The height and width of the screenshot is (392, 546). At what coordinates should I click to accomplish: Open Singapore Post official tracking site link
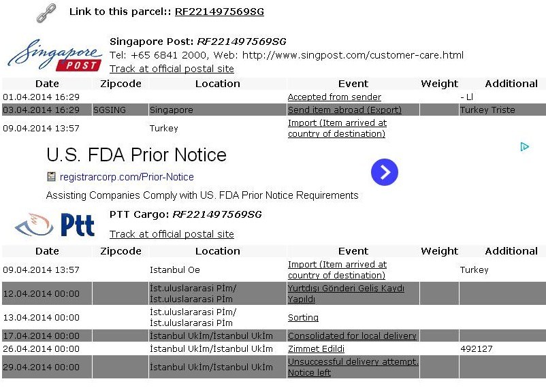(x=172, y=69)
